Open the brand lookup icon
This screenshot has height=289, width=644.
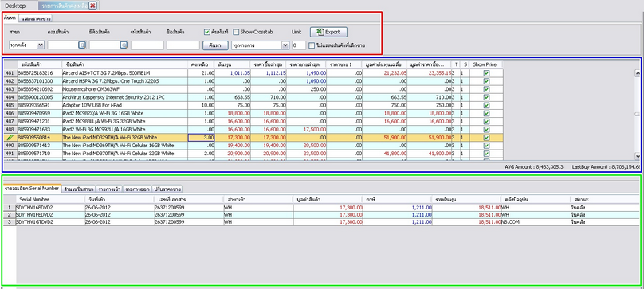pyautogui.click(x=124, y=45)
